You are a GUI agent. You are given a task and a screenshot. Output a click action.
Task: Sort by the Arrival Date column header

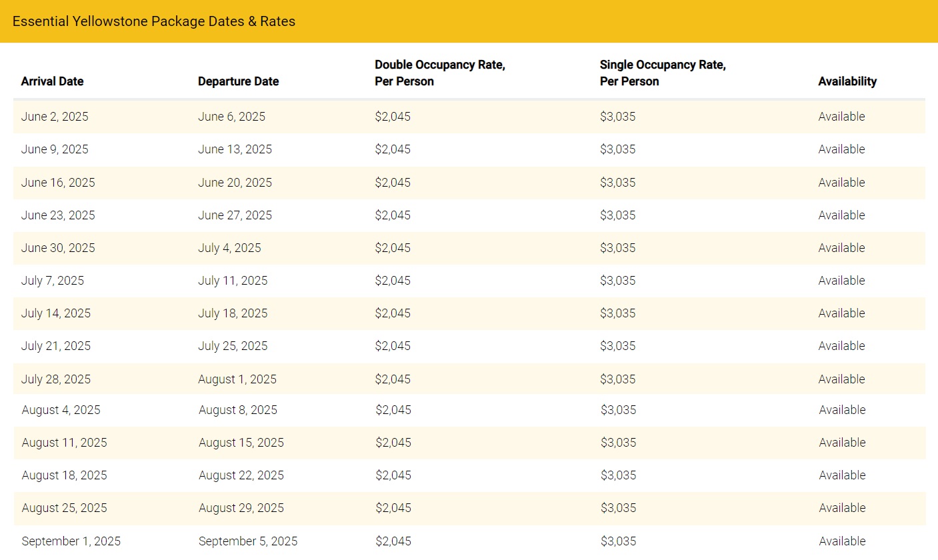coord(52,81)
